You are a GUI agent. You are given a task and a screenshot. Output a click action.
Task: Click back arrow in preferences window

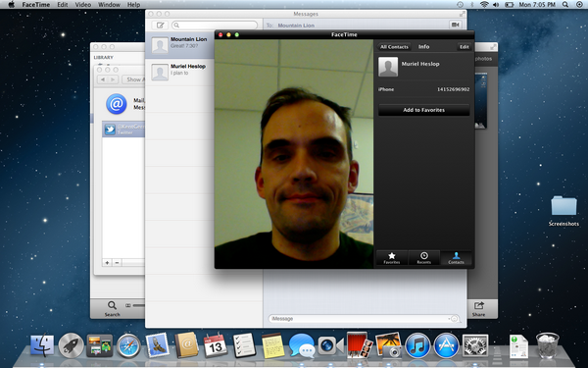[x=102, y=79]
